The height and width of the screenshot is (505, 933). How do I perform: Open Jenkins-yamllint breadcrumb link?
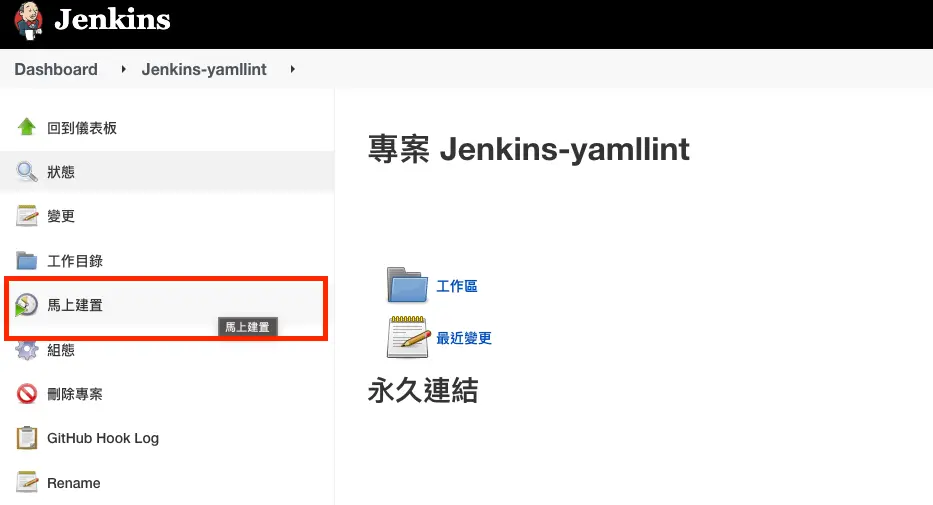(204, 70)
